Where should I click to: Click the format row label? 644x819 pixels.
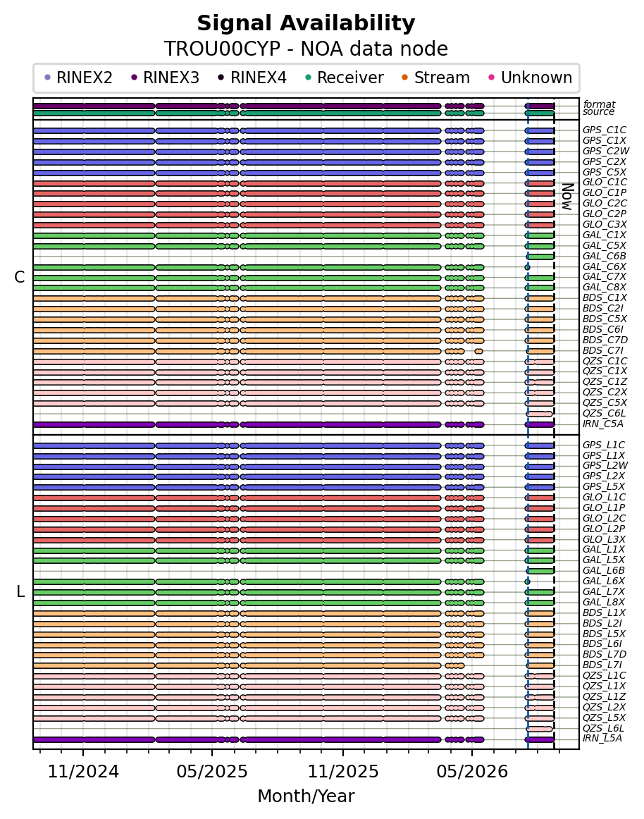click(x=600, y=104)
